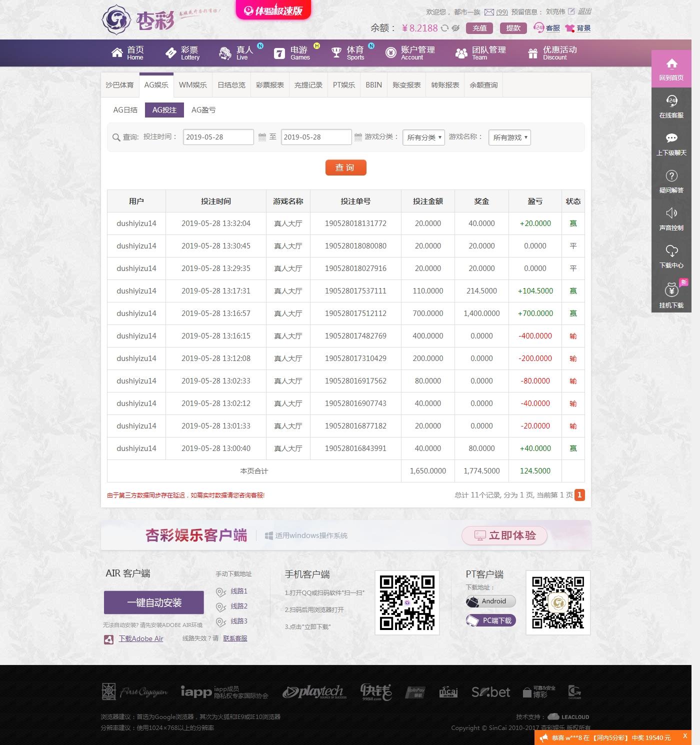The image size is (700, 745).
Task: Click the 体验极速版 banner button
Action: 273,10
